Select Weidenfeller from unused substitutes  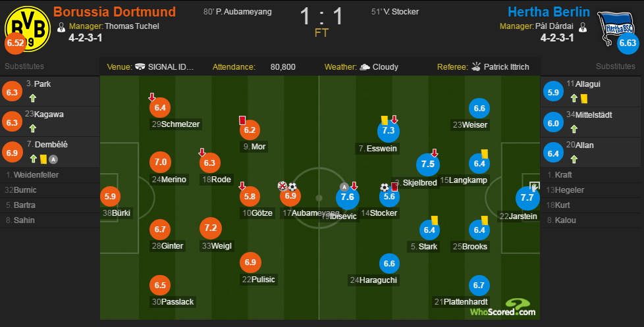49,175
